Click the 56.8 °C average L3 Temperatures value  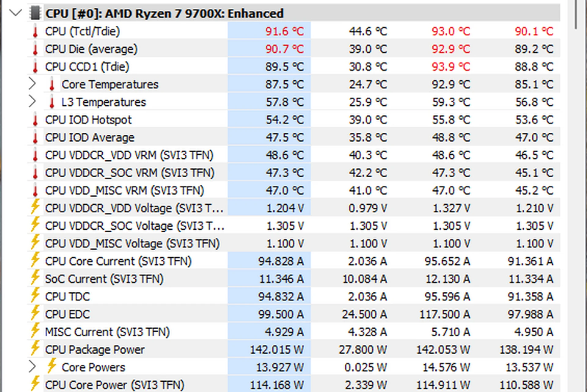tap(534, 102)
